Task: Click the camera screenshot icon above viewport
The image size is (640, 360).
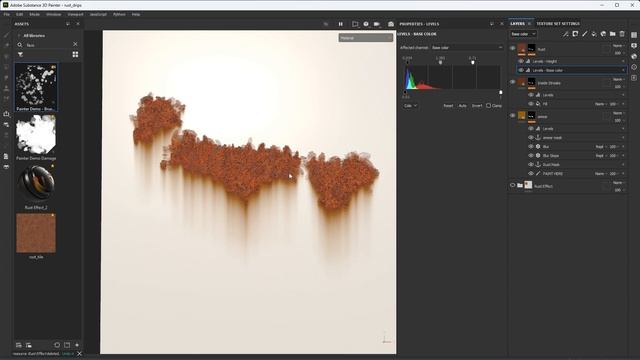Action: coord(391,24)
